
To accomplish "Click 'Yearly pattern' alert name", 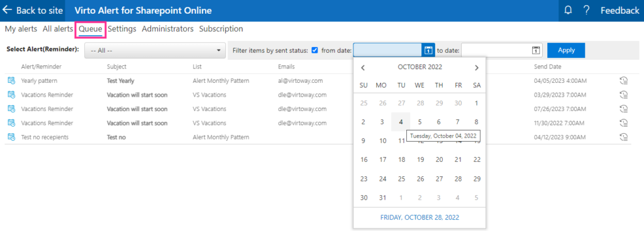I will [39, 81].
